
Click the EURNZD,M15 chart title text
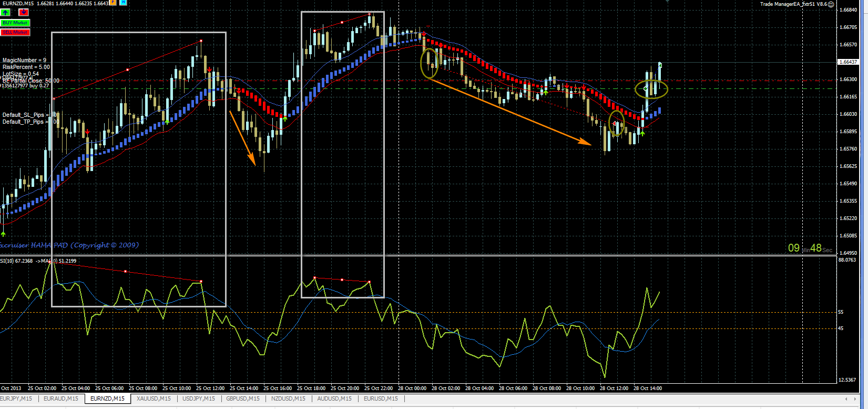coord(18,3)
